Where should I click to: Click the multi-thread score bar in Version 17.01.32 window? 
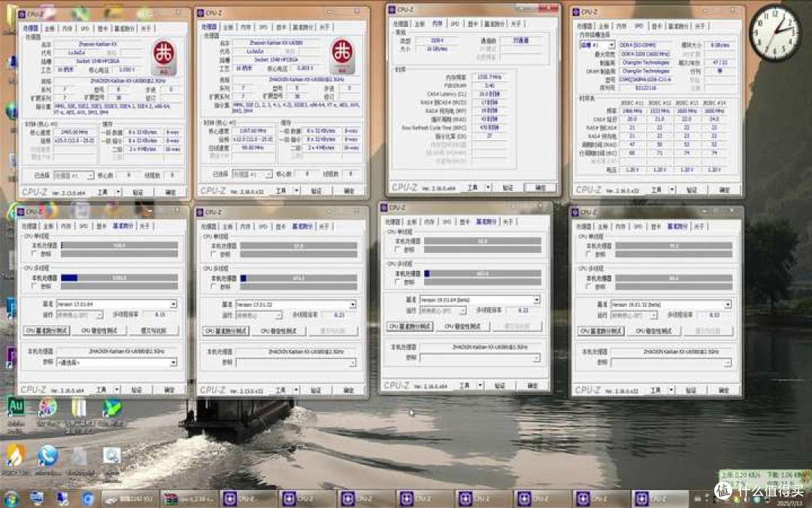298,278
